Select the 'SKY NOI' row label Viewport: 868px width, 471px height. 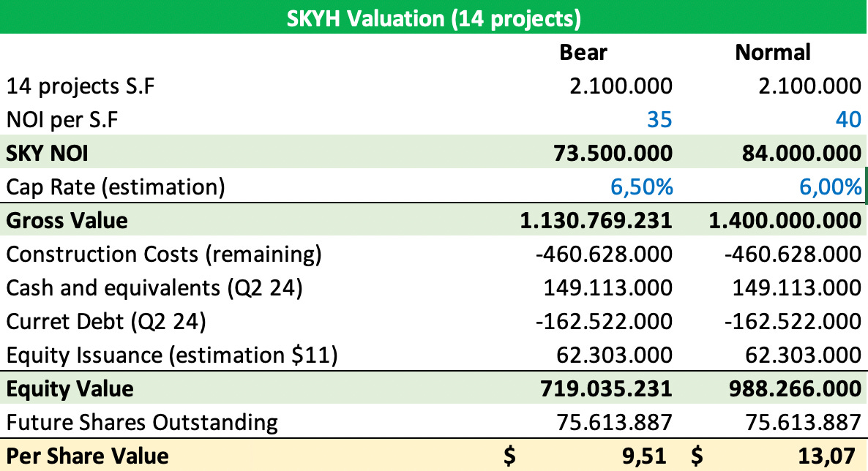click(x=47, y=154)
